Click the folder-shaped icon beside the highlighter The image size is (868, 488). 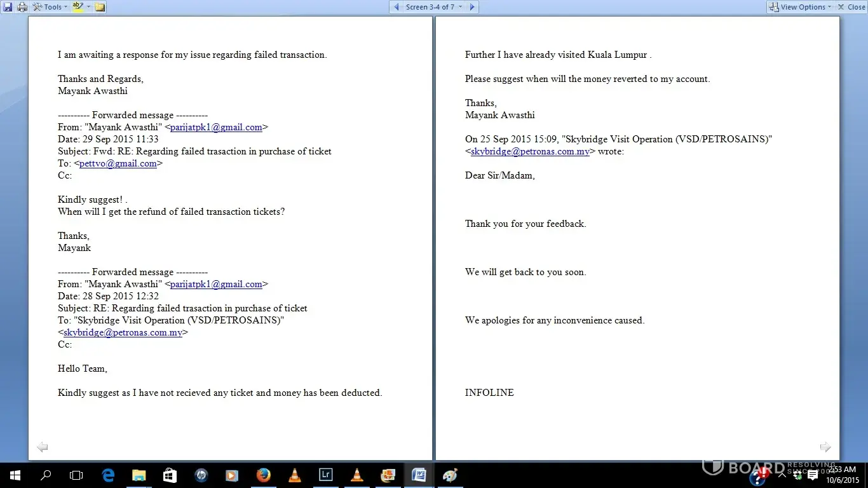pyautogui.click(x=100, y=7)
